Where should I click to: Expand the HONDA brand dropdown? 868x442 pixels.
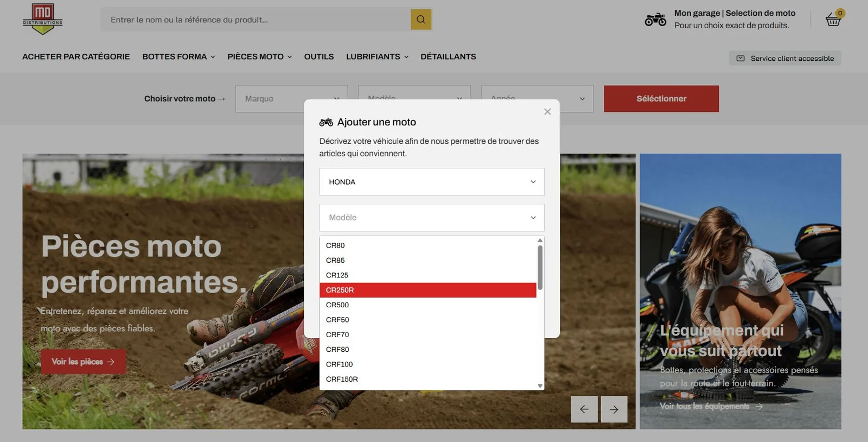[x=432, y=182]
